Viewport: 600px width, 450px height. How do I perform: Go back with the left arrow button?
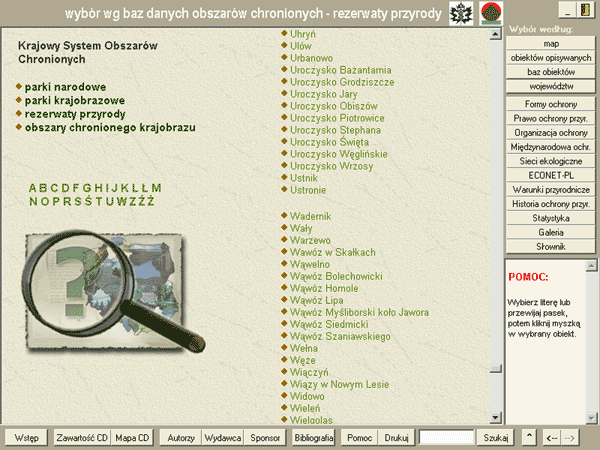(551, 437)
